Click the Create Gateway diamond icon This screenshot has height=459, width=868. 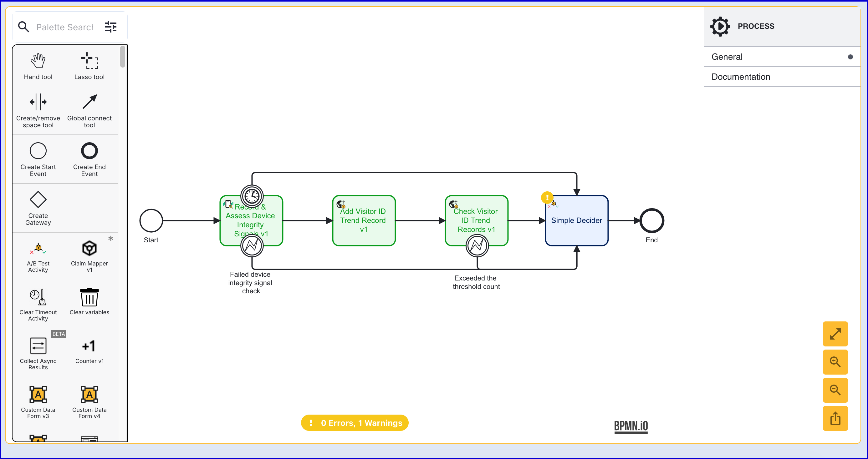click(38, 199)
